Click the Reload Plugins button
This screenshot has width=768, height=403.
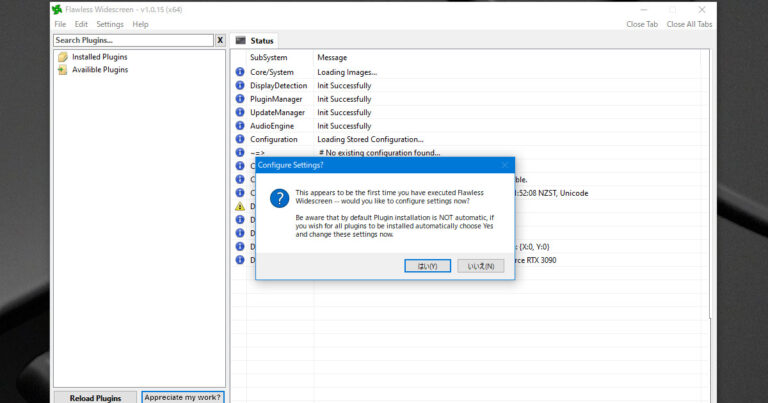click(x=95, y=397)
